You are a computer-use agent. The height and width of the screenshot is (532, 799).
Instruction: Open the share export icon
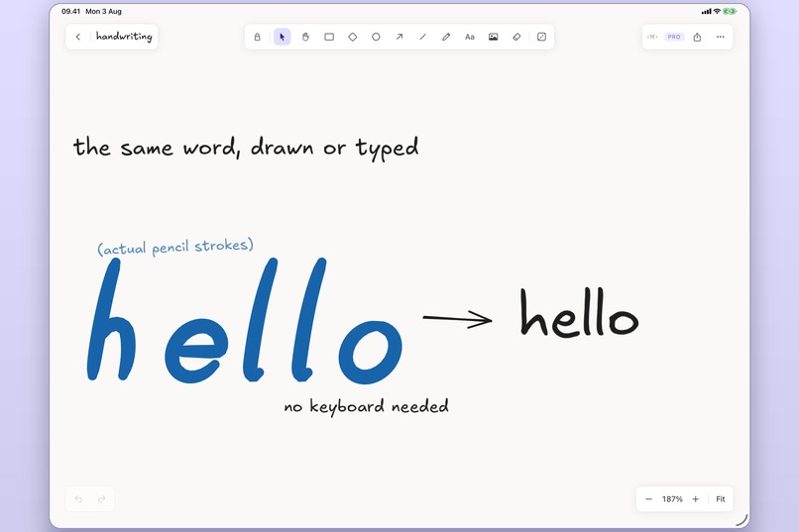[x=697, y=37]
